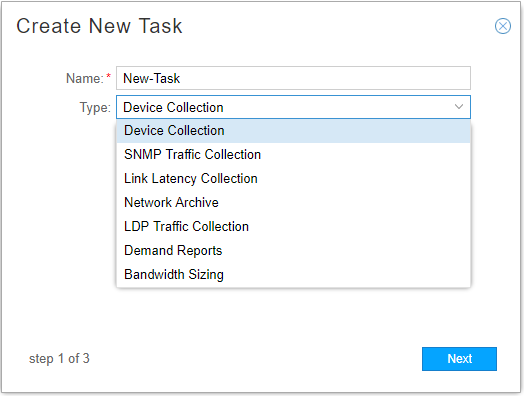The height and width of the screenshot is (396, 524).
Task: Close the Create New Task dialog
Action: pos(503,26)
